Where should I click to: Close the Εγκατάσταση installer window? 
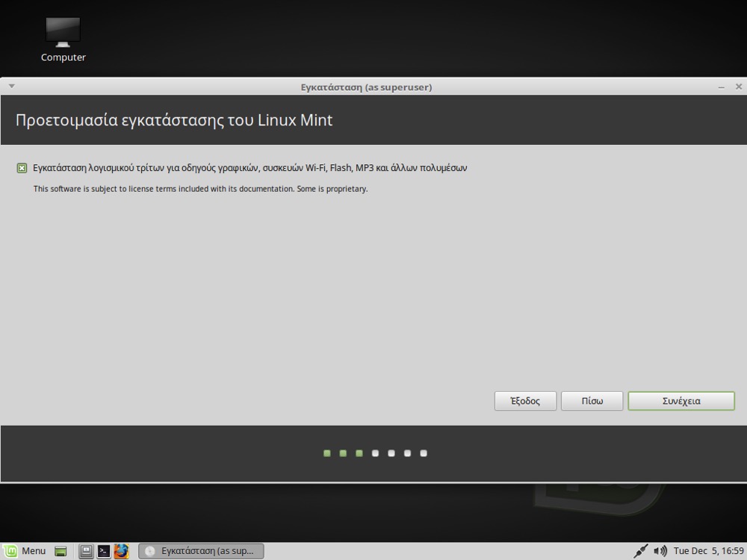739,87
